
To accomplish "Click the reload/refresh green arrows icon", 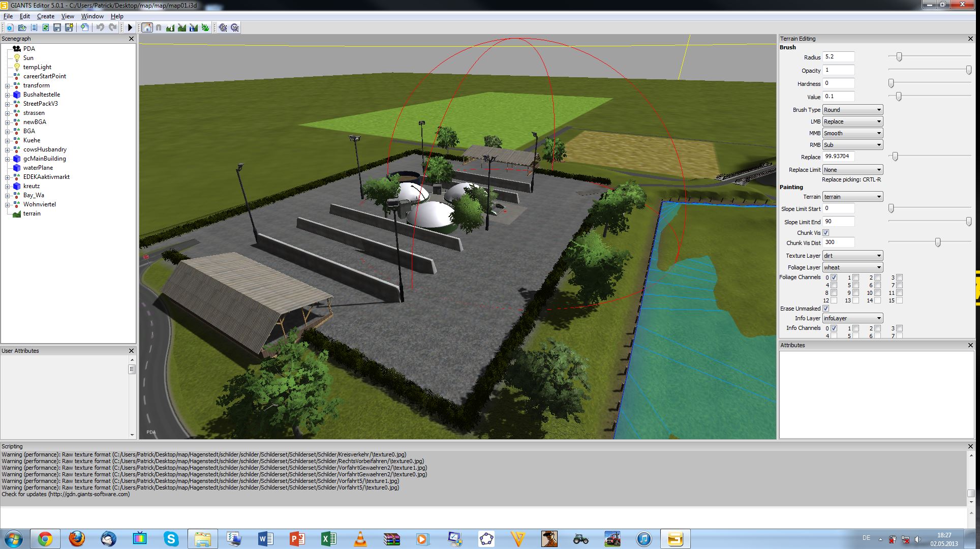I will tap(46, 27).
